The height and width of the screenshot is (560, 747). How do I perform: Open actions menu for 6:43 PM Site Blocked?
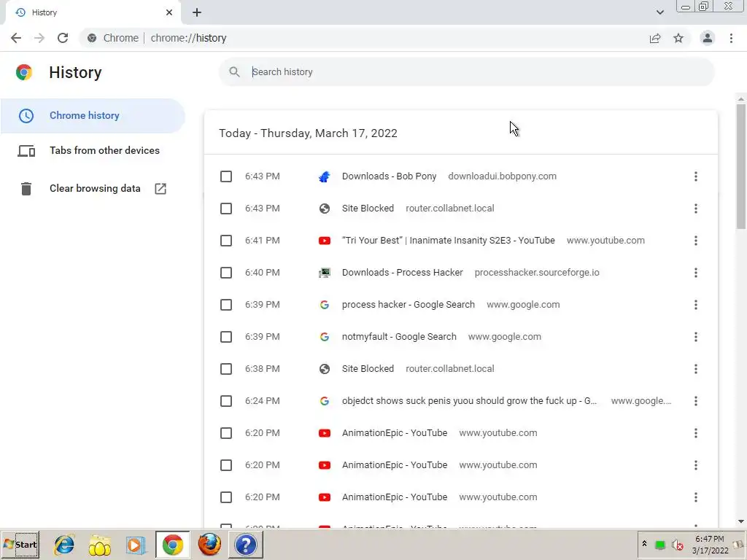pyautogui.click(x=695, y=209)
